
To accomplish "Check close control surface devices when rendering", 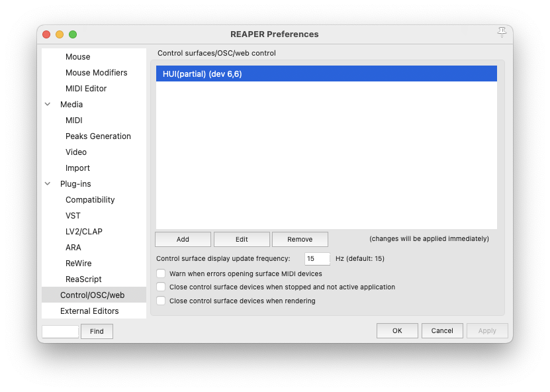I will point(161,301).
